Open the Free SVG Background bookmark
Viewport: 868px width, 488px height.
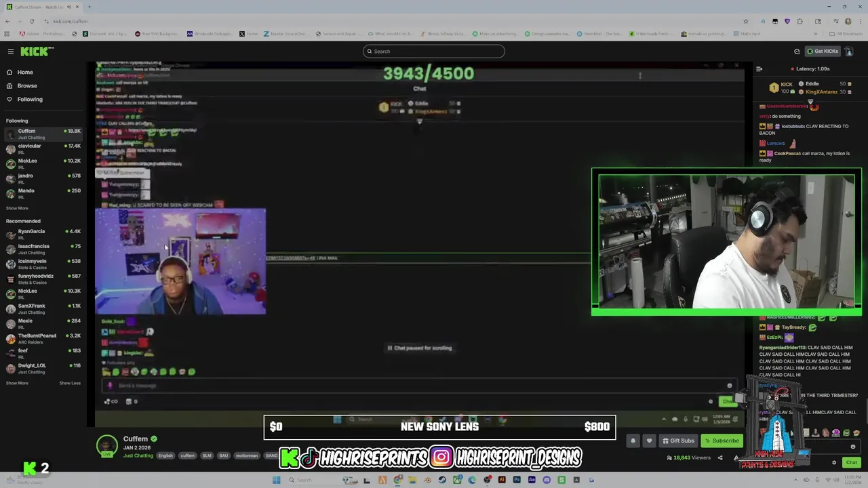pos(157,34)
